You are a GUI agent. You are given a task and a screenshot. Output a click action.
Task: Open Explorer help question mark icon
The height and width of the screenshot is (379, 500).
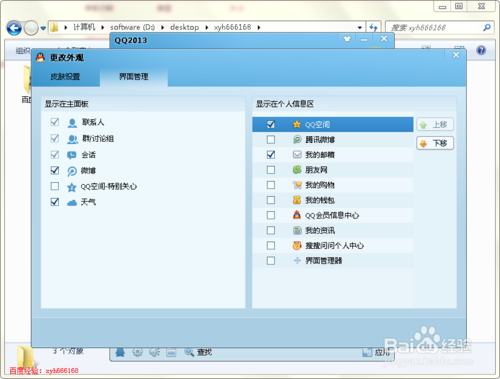click(481, 50)
